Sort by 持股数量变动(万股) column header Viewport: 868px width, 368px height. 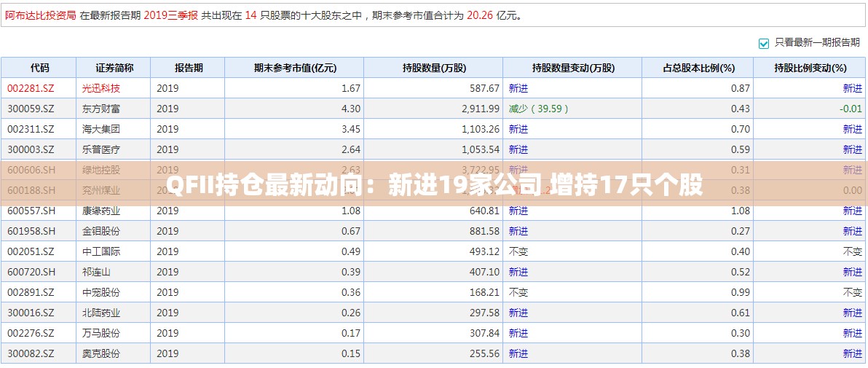[x=572, y=68]
